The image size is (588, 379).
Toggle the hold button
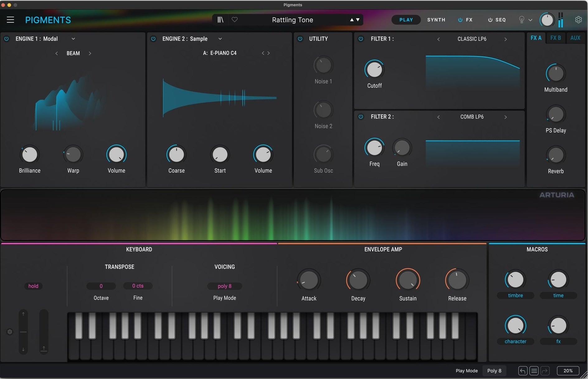point(33,286)
